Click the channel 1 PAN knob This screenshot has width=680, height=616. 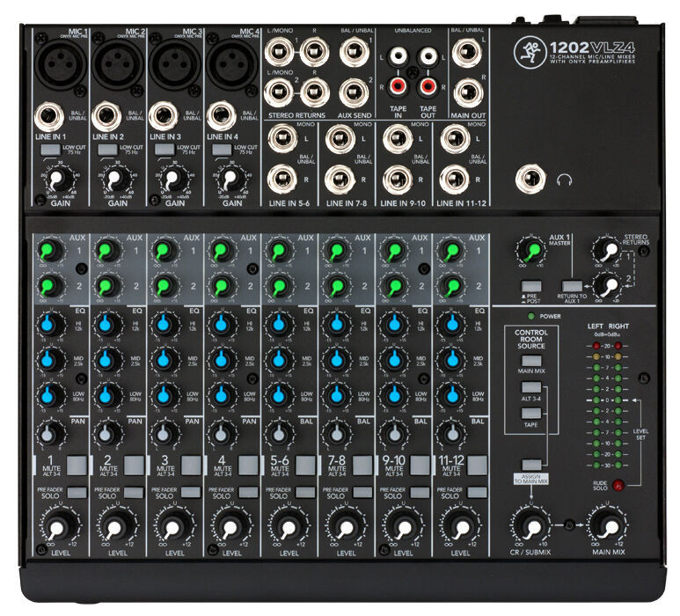point(50,433)
